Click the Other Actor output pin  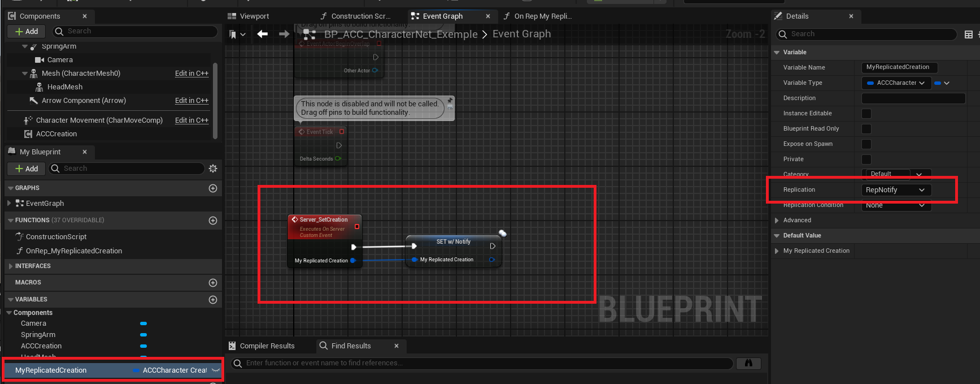(375, 70)
